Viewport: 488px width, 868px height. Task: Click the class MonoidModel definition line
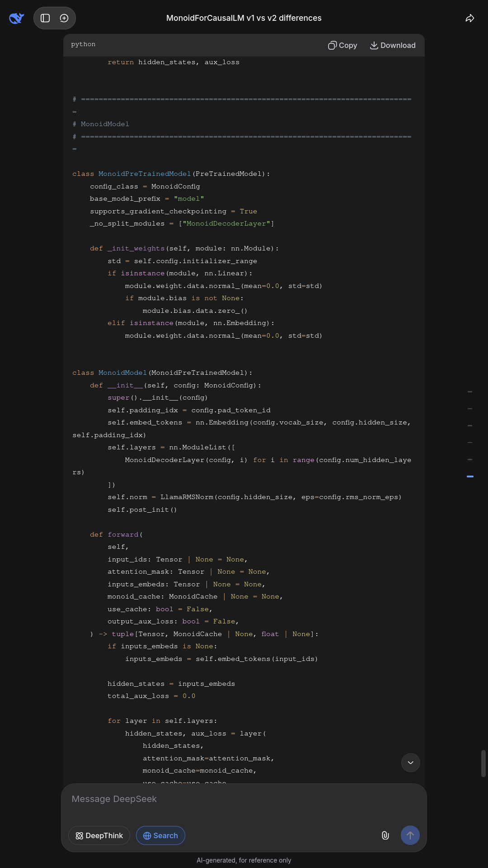click(162, 373)
